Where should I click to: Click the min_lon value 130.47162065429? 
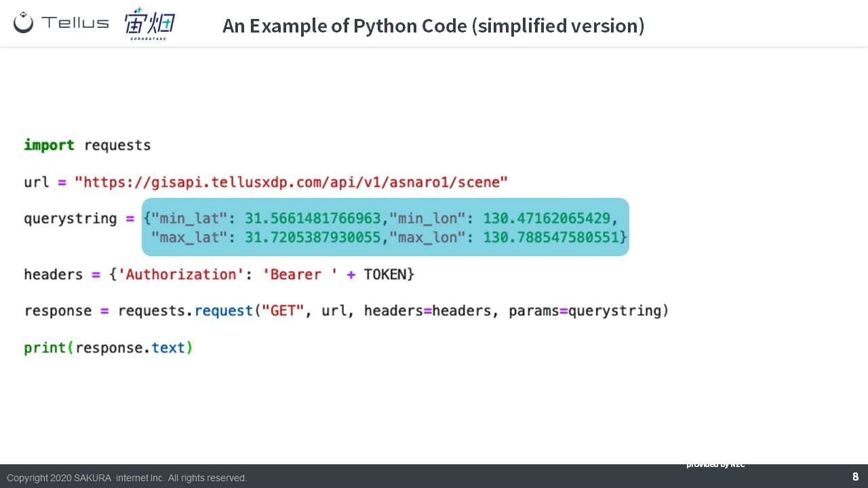pos(547,219)
